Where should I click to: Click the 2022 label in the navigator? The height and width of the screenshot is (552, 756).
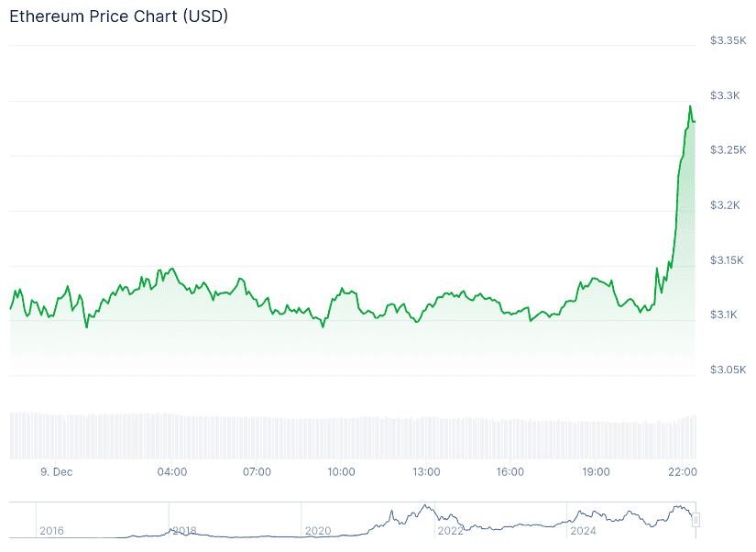click(450, 530)
